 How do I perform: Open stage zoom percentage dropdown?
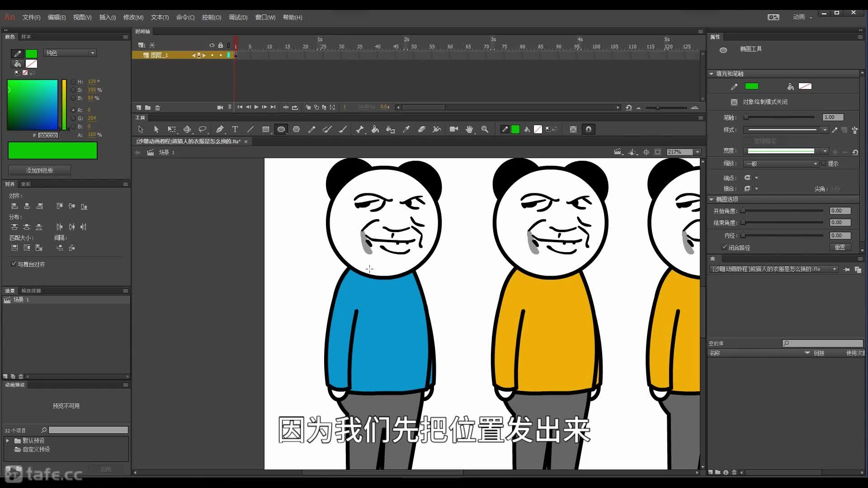pyautogui.click(x=698, y=152)
